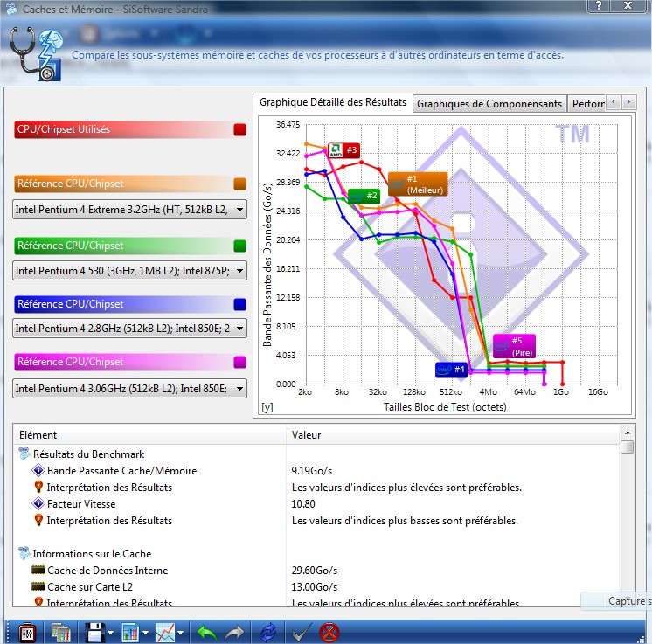
Task: Click the 13.00Go/s L2 cache value
Action: click(x=315, y=587)
